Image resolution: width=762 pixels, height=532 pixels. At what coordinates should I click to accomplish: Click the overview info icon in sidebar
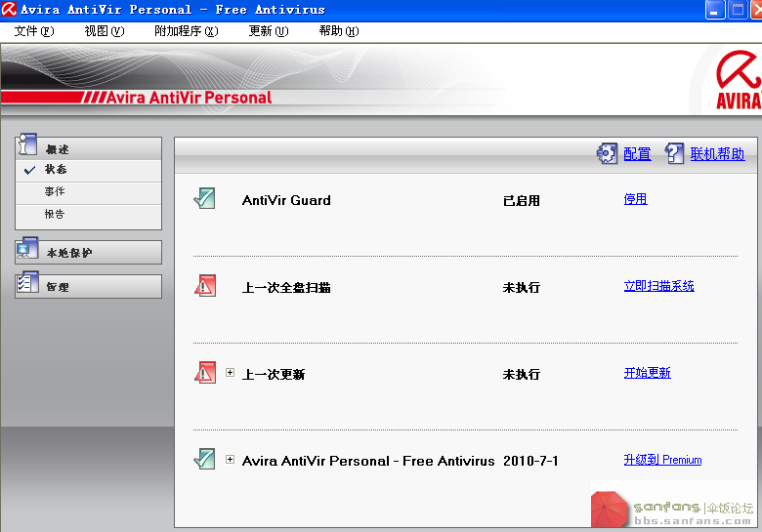(26, 144)
